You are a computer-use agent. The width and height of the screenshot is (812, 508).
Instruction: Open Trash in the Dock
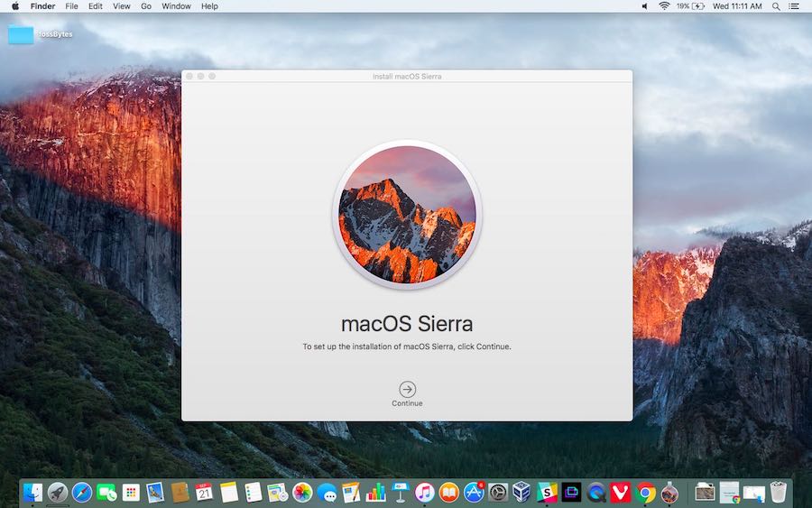779,492
